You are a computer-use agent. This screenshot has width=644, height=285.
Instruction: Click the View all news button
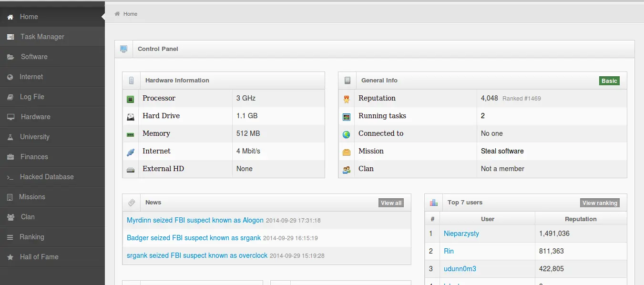tap(391, 203)
